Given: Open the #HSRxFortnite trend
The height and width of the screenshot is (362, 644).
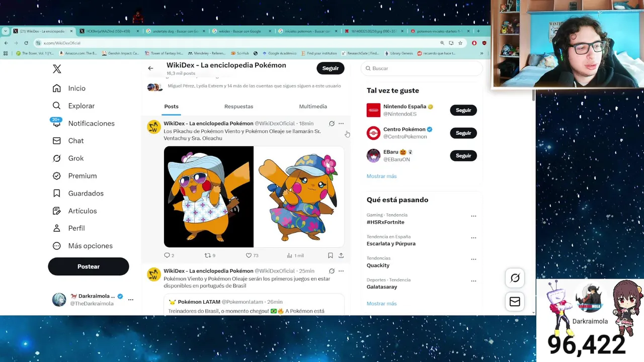Looking at the screenshot, I should (x=385, y=222).
